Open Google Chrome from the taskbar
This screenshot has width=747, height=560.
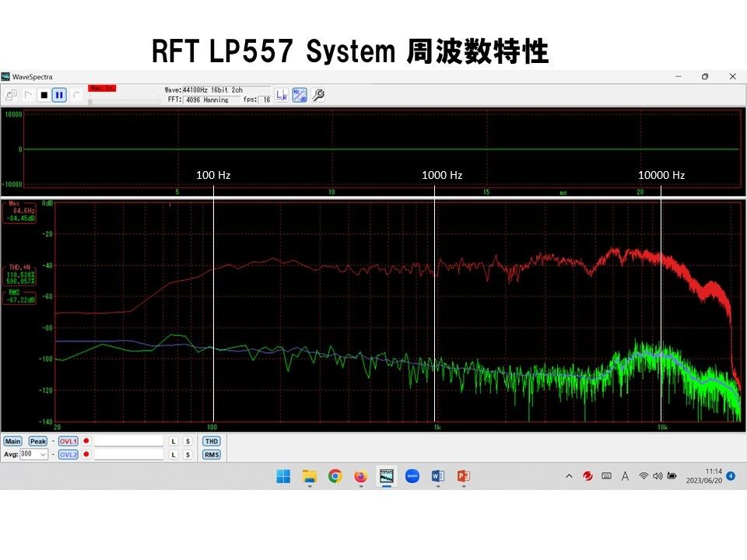pyautogui.click(x=335, y=476)
